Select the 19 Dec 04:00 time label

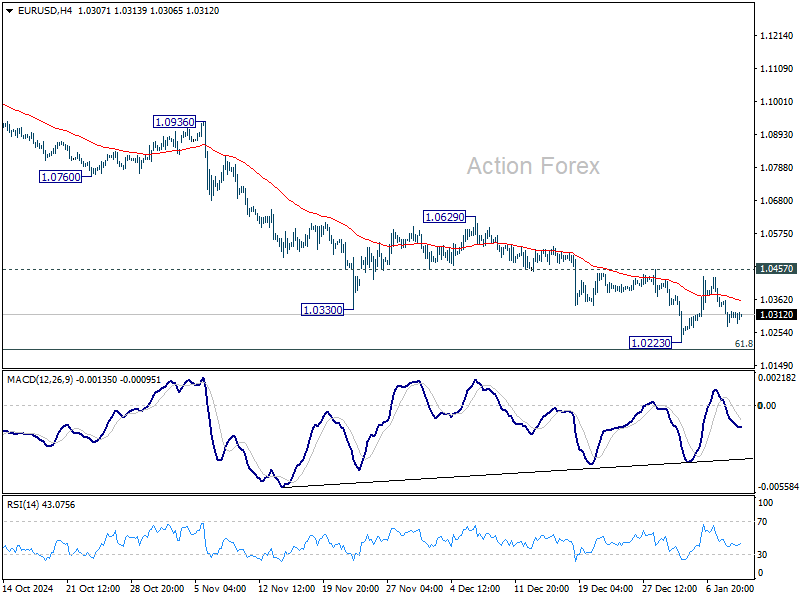tap(607, 589)
